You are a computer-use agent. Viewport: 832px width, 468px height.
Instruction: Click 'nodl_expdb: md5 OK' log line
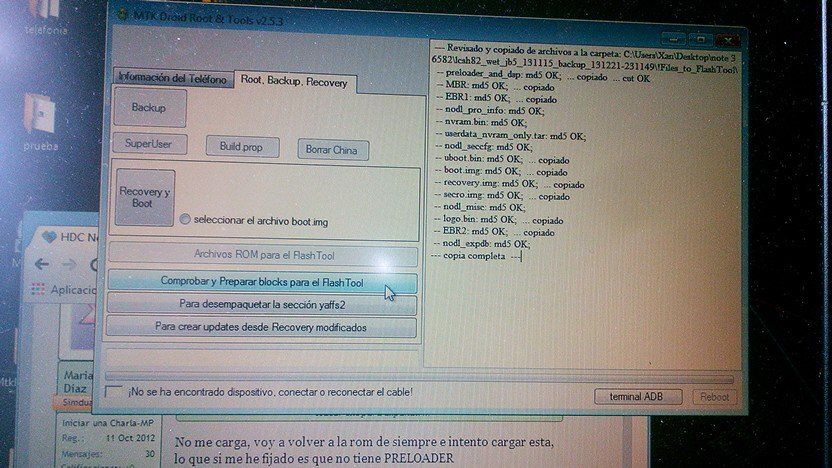(x=482, y=244)
